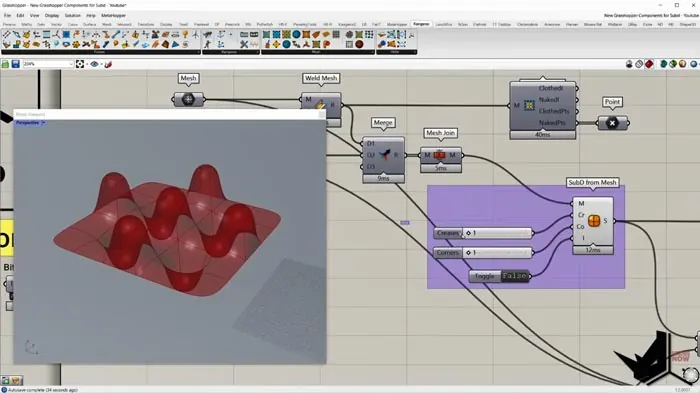Open the Solution menu
700x393 pixels.
coord(73,15)
